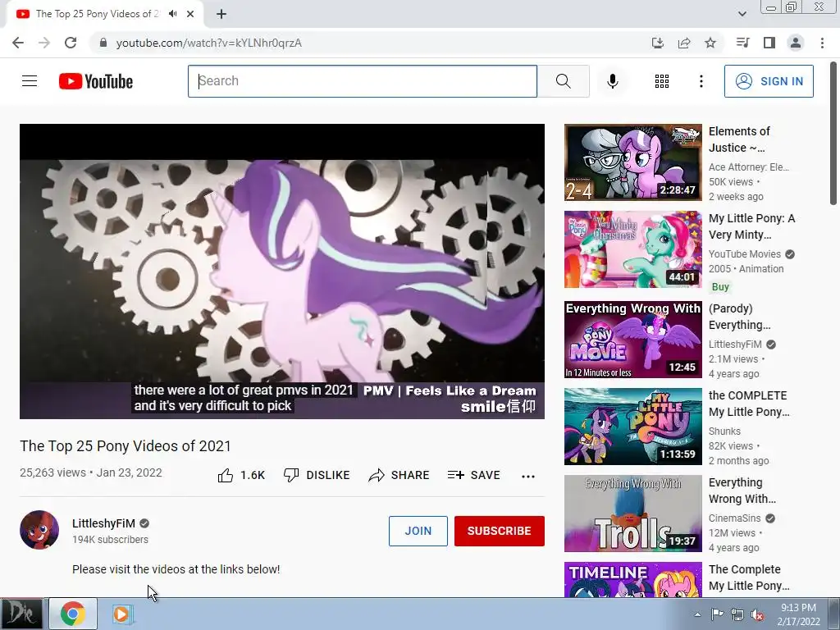Viewport: 840px width, 630px height.
Task: Open the SHARE dialog
Action: (399, 475)
